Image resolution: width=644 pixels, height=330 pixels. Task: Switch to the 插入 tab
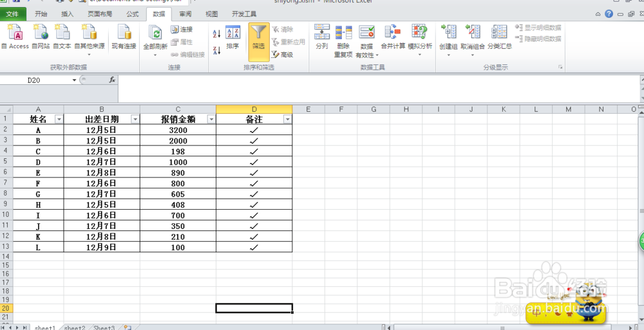[68, 14]
